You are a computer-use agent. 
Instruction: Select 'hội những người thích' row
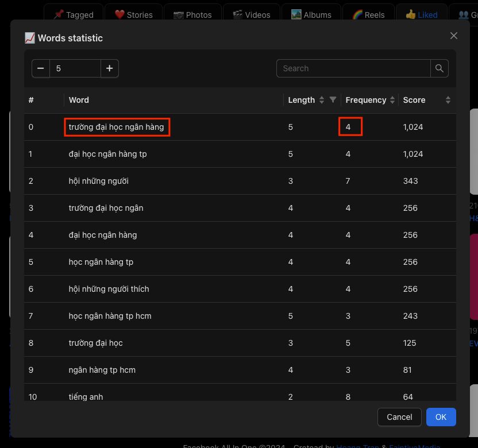240,289
